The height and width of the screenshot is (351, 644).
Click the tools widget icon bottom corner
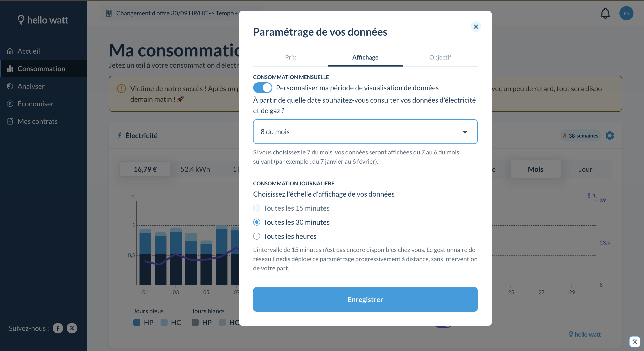tap(635, 342)
